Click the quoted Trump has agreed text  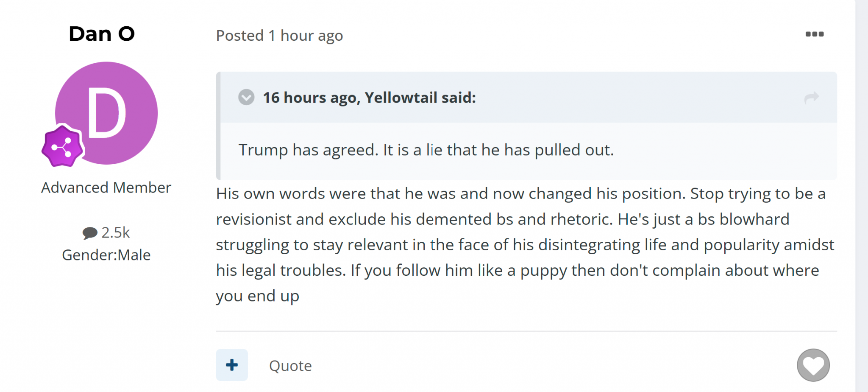(x=426, y=150)
